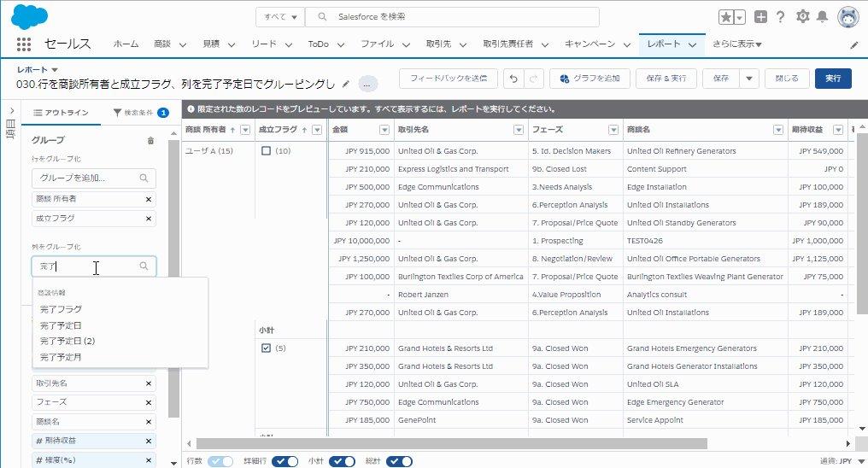Open the user profile avatar

pos(848,17)
